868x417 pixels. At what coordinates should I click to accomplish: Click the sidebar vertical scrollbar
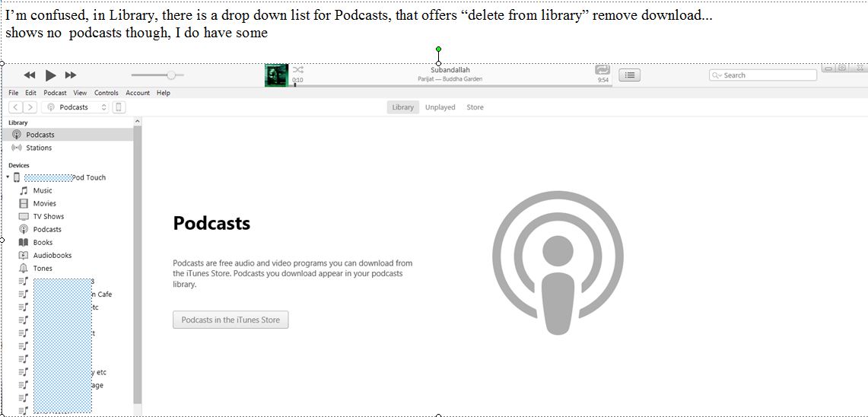pos(138,266)
